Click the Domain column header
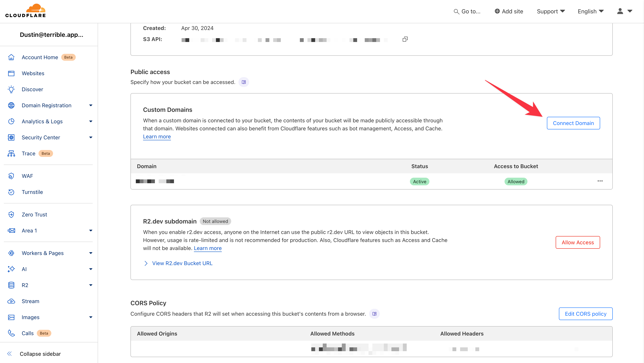The image size is (644, 363). tap(147, 166)
